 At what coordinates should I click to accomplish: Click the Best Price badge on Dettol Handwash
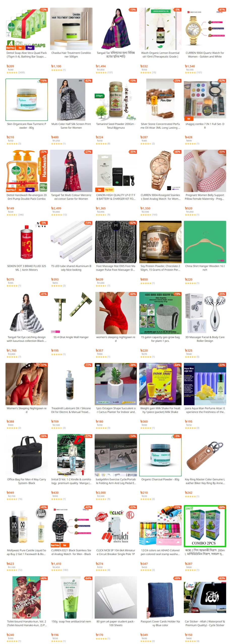[x=11, y=190]
